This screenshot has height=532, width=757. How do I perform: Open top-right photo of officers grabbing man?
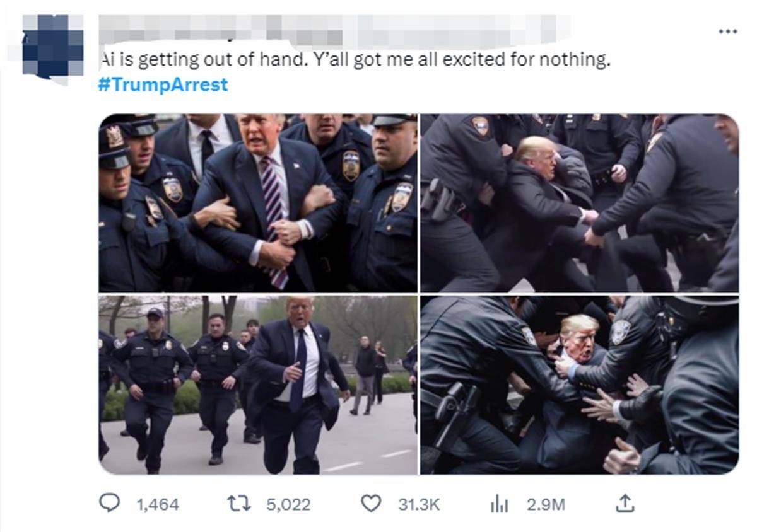click(x=579, y=203)
